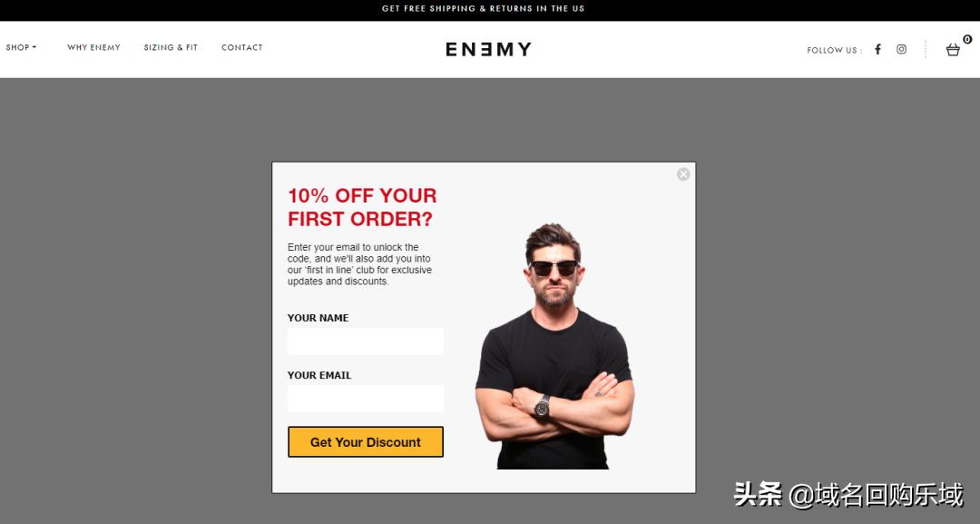Open the Instagram profile icon
The height and width of the screenshot is (524, 980).
[x=901, y=49]
